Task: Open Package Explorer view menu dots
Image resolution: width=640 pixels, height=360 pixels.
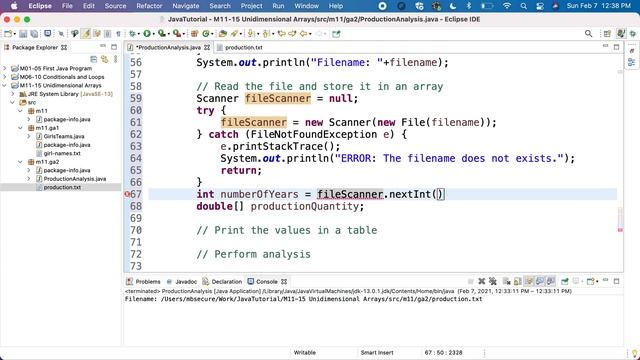Action: point(116,59)
